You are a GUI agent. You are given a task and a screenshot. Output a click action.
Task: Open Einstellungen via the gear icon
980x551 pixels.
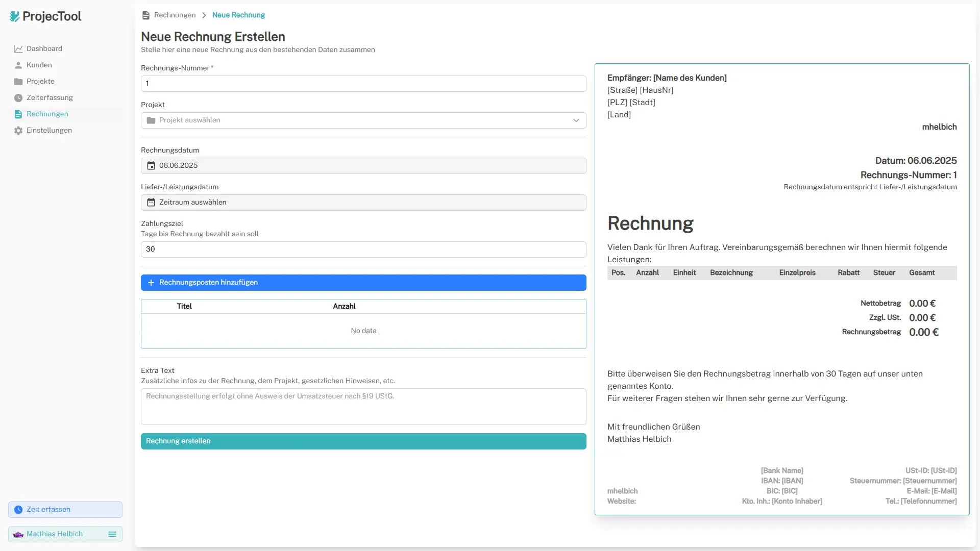click(x=18, y=130)
